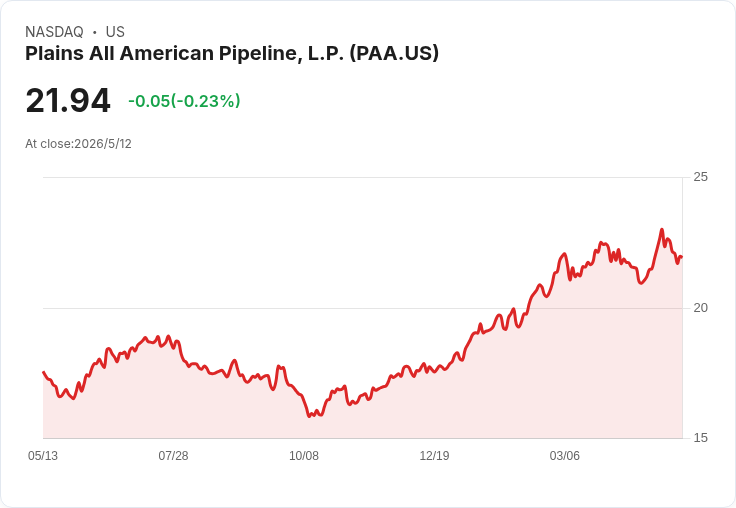Click the chart's lowest trough near October
The height and width of the screenshot is (508, 736).
[309, 416]
